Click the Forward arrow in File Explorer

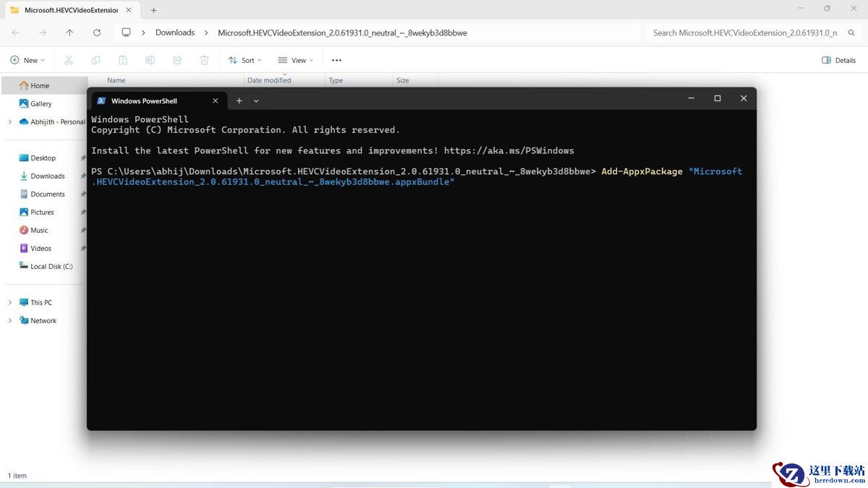43,33
